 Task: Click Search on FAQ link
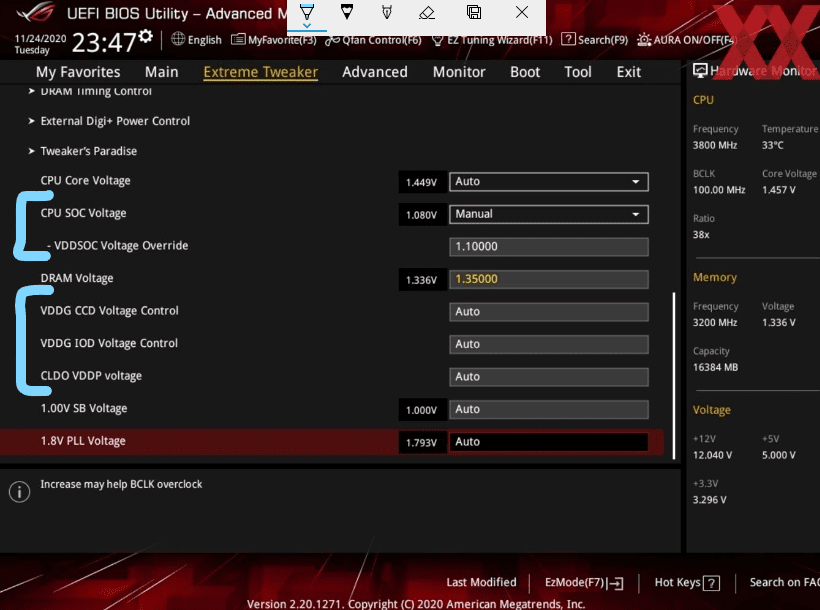tap(784, 582)
